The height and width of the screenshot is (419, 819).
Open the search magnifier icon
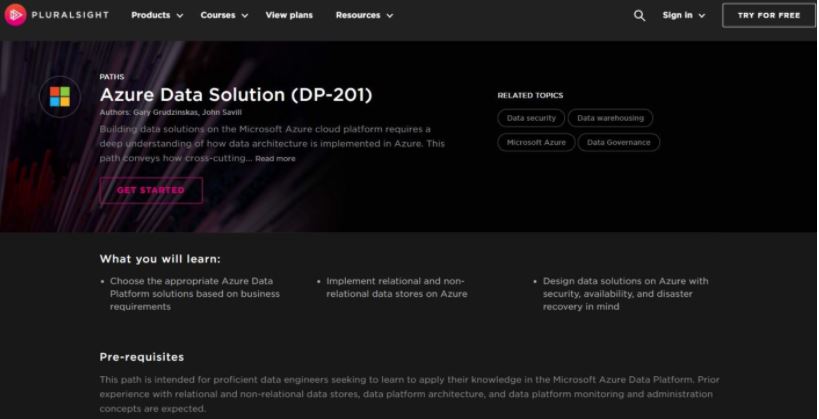click(x=639, y=15)
